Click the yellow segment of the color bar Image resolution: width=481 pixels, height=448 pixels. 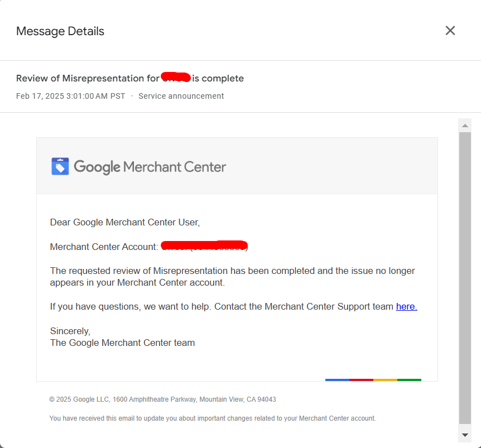point(385,380)
